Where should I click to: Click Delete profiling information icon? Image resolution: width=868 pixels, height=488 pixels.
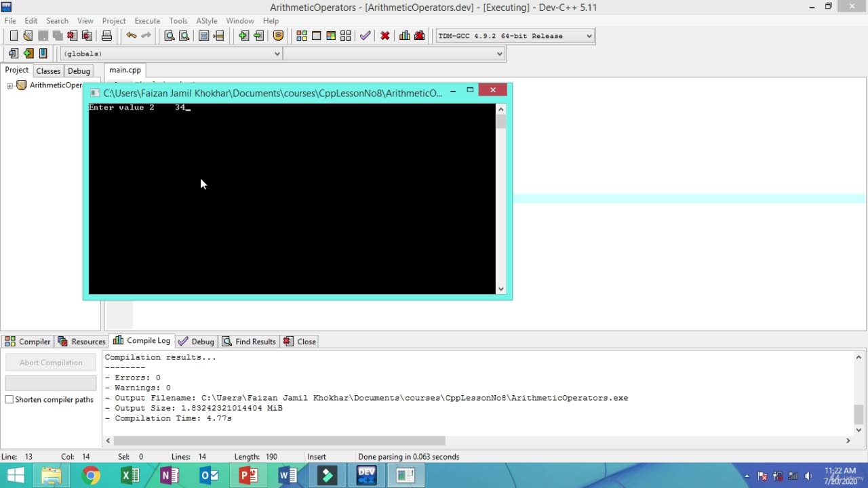pos(420,36)
